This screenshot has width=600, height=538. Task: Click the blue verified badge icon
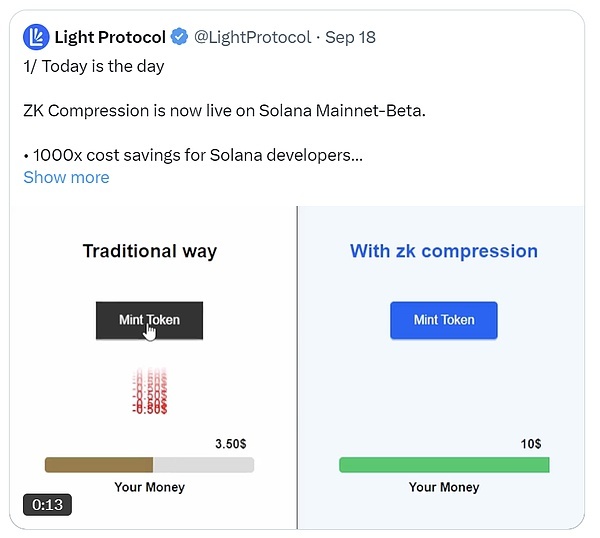(x=180, y=38)
